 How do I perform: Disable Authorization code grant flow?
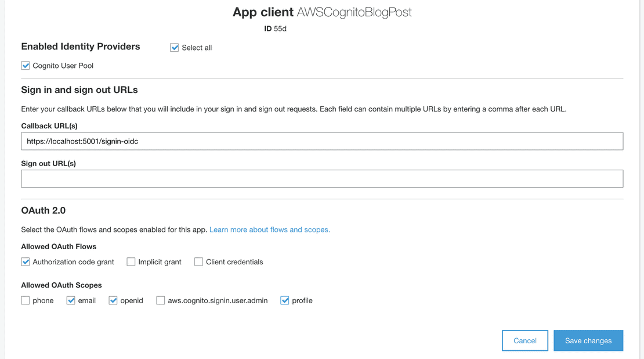[26, 262]
